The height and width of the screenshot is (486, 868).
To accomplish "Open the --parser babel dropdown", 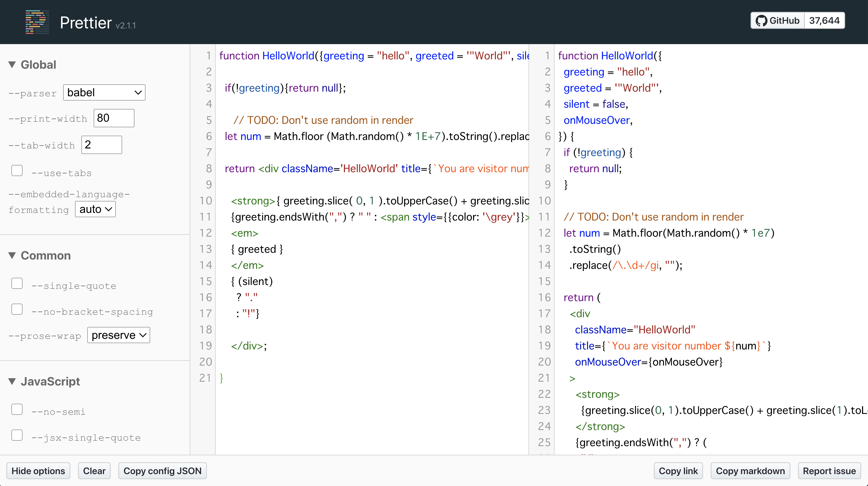I will (104, 92).
